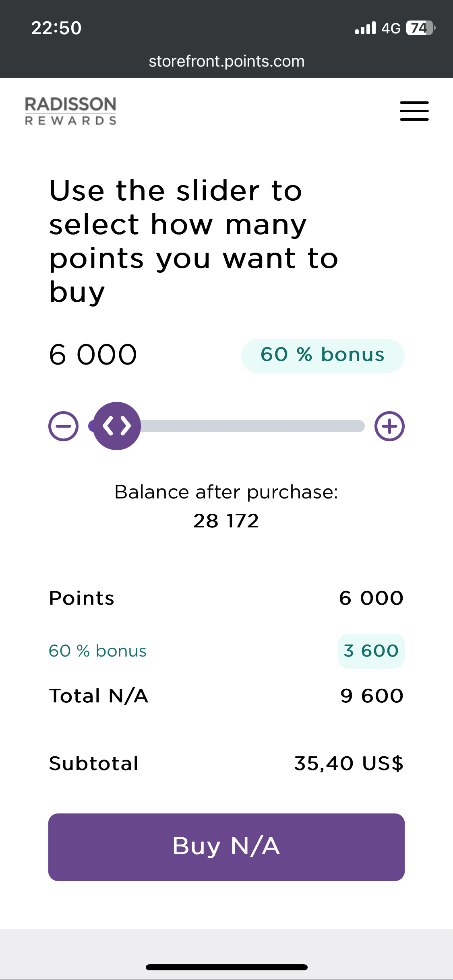Click the purple slider handle
Image resolution: width=453 pixels, height=980 pixels.
click(117, 426)
